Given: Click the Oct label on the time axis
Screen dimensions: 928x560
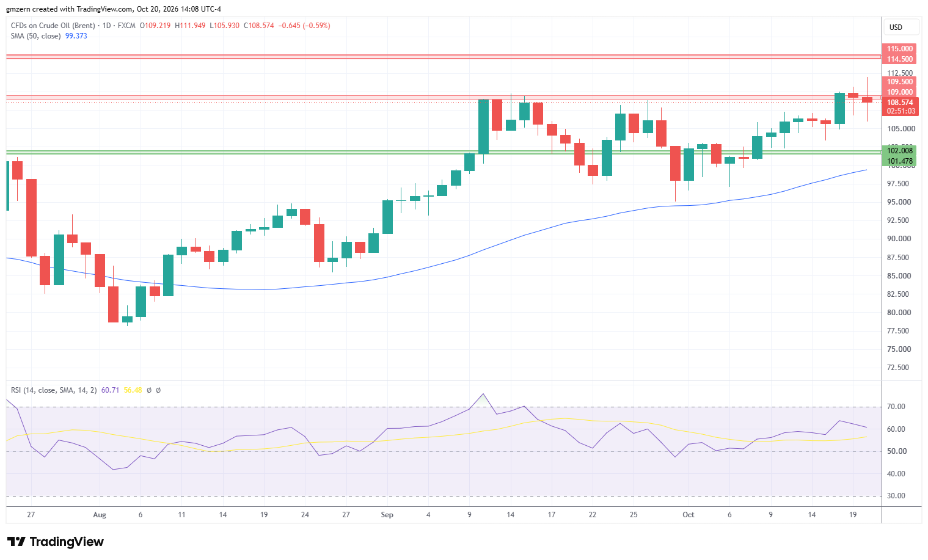Looking at the screenshot, I should 689,515.
